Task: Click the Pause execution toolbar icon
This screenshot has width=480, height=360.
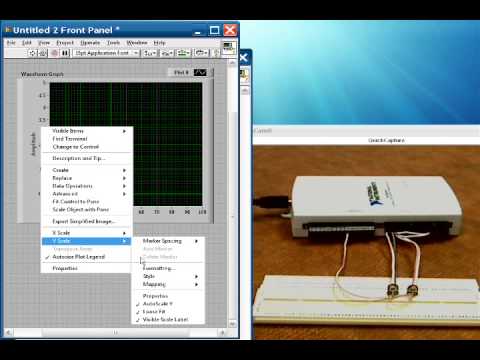Action: click(65, 53)
